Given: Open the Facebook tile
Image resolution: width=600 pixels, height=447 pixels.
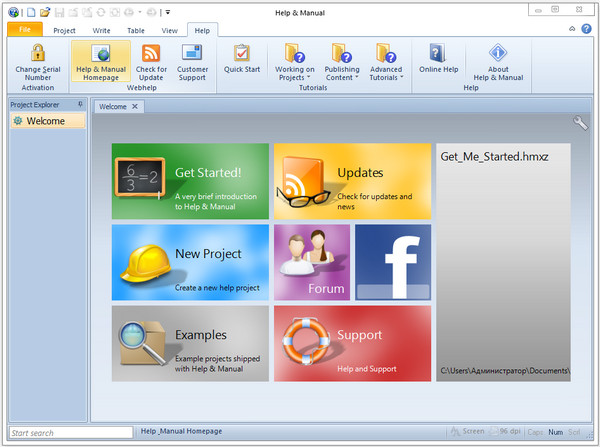Looking at the screenshot, I should (393, 262).
